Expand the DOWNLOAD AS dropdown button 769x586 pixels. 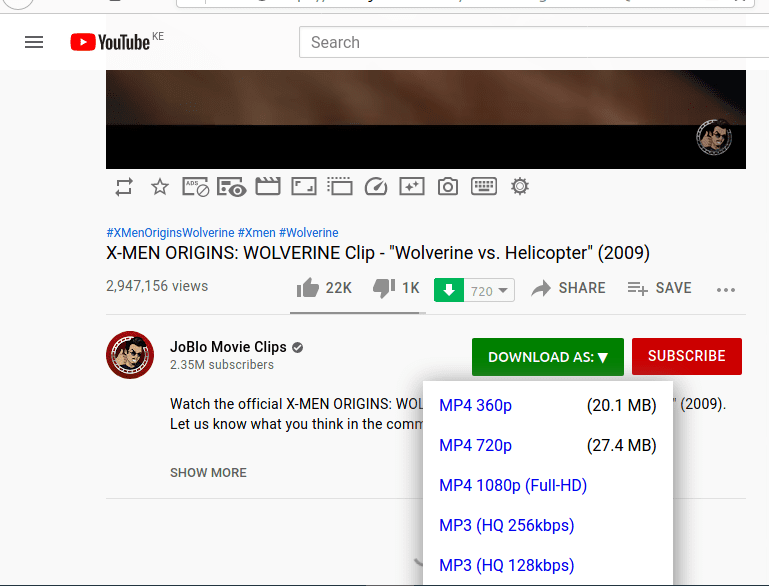point(547,357)
